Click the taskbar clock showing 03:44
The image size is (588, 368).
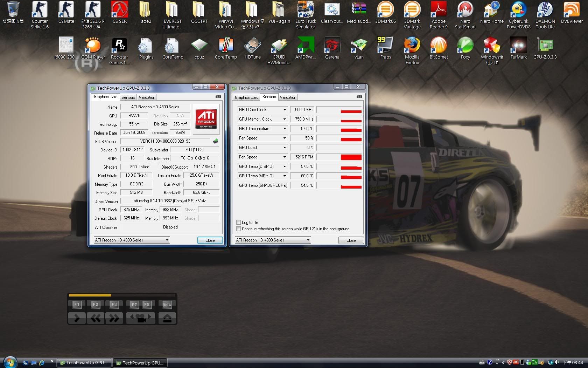coord(573,363)
